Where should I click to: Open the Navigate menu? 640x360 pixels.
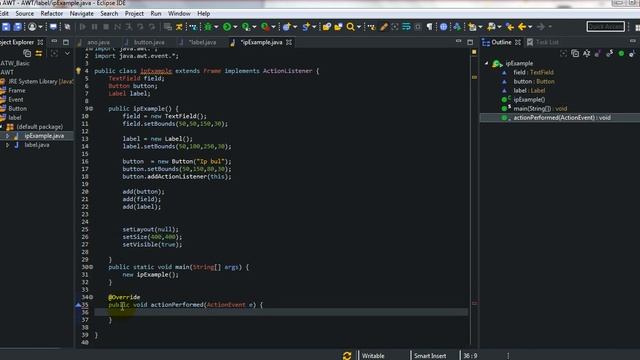[x=82, y=13]
